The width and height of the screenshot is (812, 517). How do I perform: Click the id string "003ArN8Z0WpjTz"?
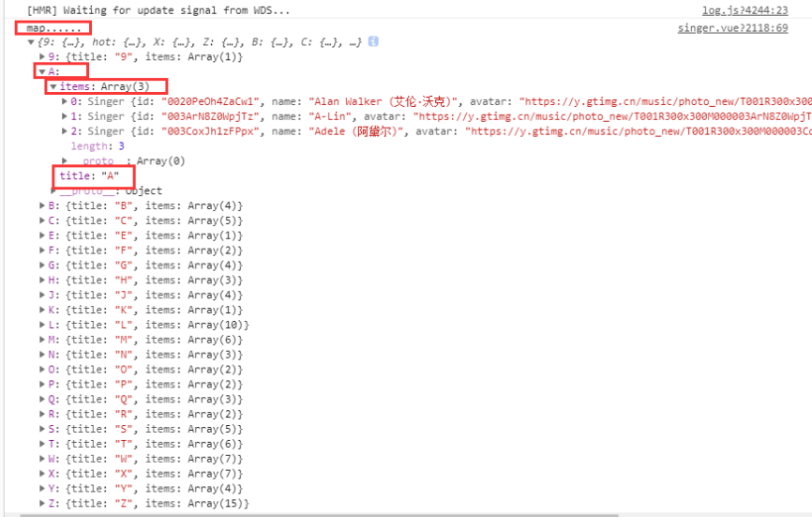point(210,116)
